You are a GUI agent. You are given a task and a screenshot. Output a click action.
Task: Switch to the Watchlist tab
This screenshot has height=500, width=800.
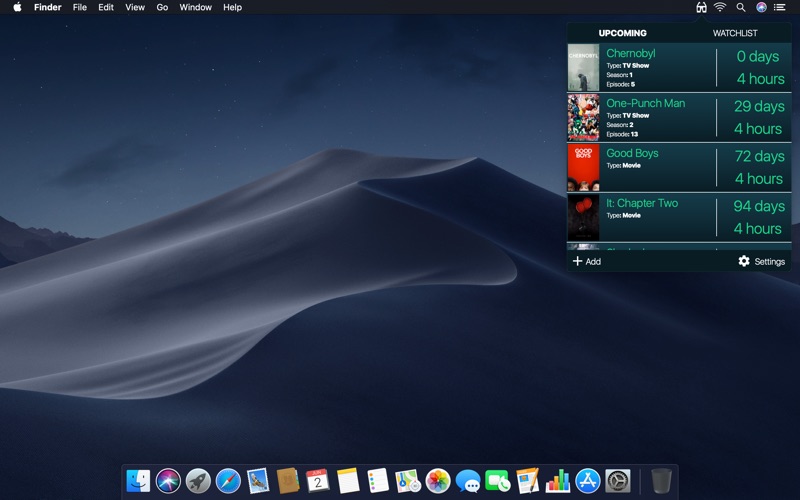pos(735,33)
